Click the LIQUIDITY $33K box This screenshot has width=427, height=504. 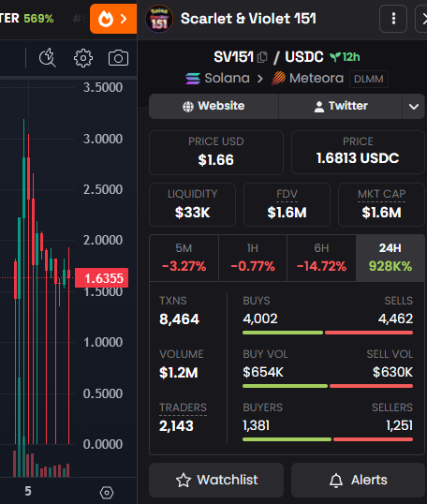click(193, 204)
